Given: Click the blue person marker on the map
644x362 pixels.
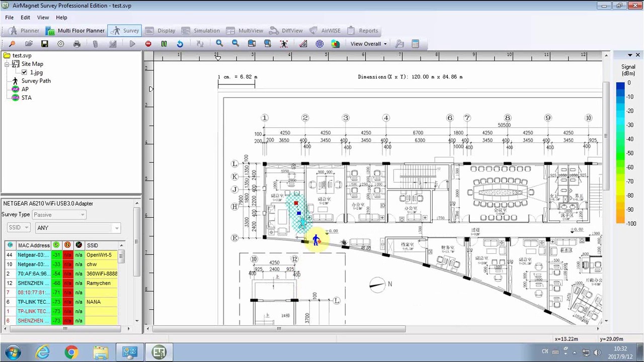Looking at the screenshot, I should pos(315,240).
